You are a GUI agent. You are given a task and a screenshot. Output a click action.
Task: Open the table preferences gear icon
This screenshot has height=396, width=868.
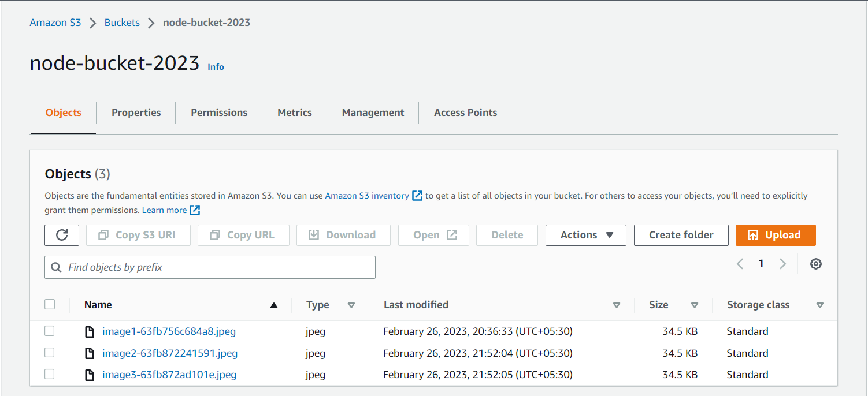(816, 264)
